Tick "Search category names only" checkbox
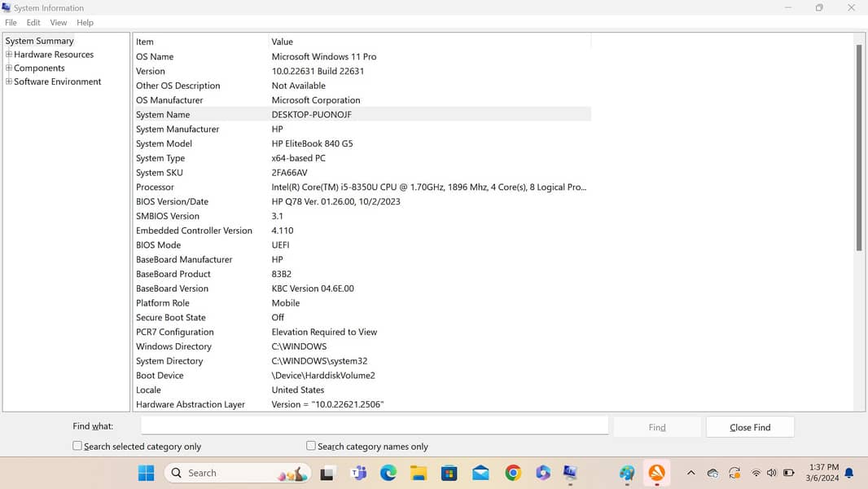The width and height of the screenshot is (868, 489). pos(311,446)
